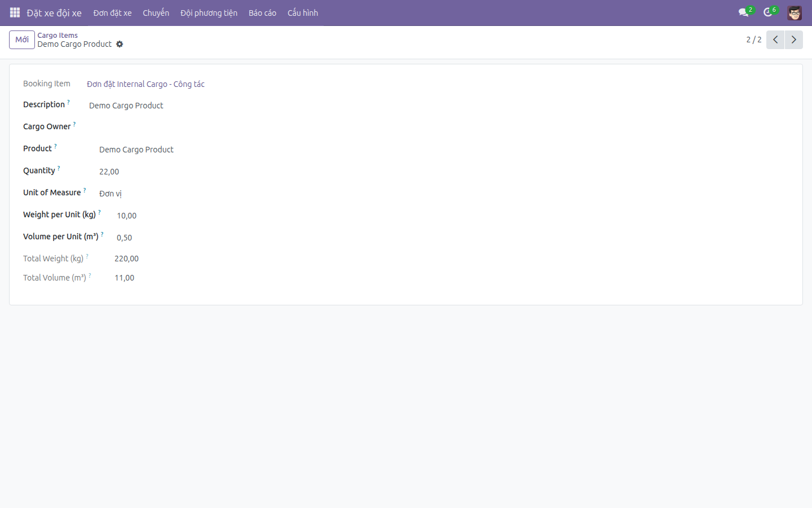
Task: Show the Description field help tooltip
Action: coord(69,102)
